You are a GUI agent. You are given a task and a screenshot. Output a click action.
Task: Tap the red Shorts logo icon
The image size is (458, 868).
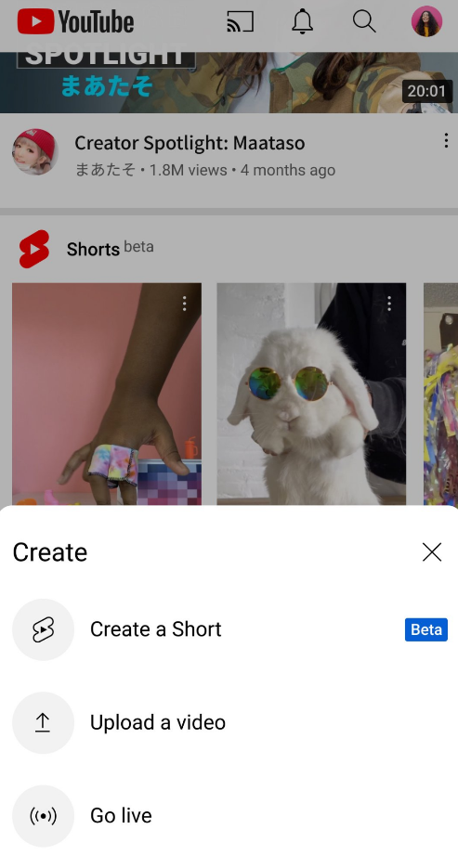pos(34,249)
